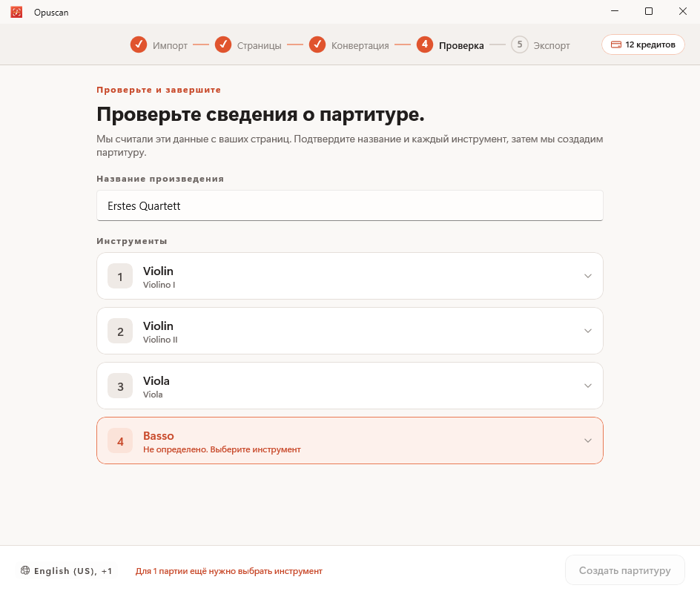Click the globe language icon
The height and width of the screenshot is (594, 700).
[x=25, y=570]
